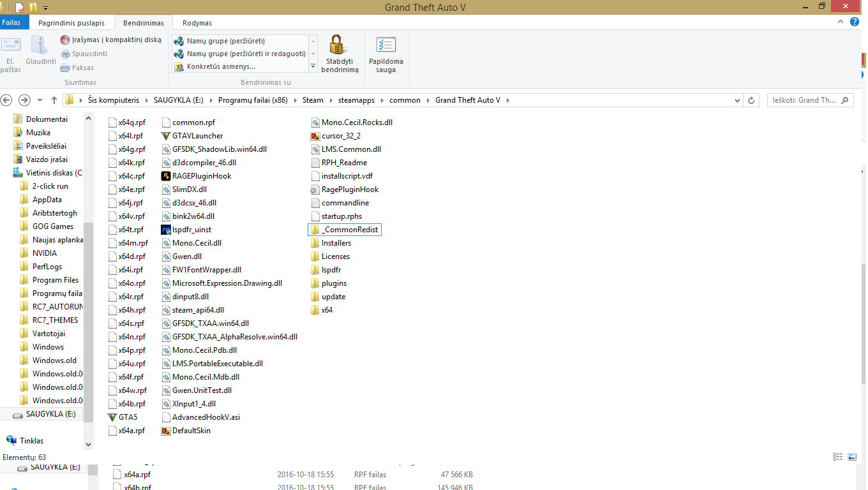
Task: Select the GTA5 executable file
Action: 123,417
